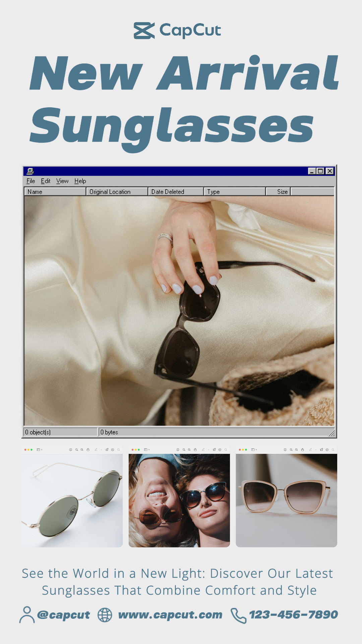The height and width of the screenshot is (644, 362).
Task: Expand highlight options in round sunglasses window
Action: pyautogui.click(x=101, y=450)
